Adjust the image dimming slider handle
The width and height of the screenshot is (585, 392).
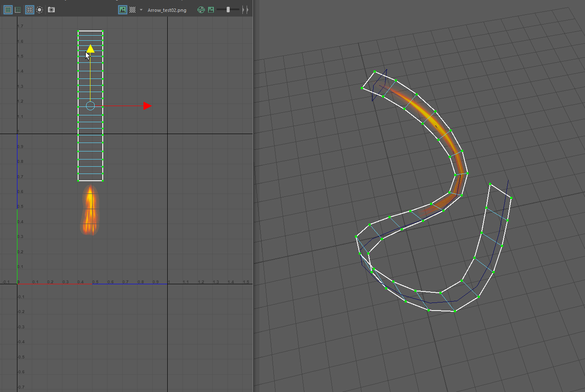tap(228, 10)
